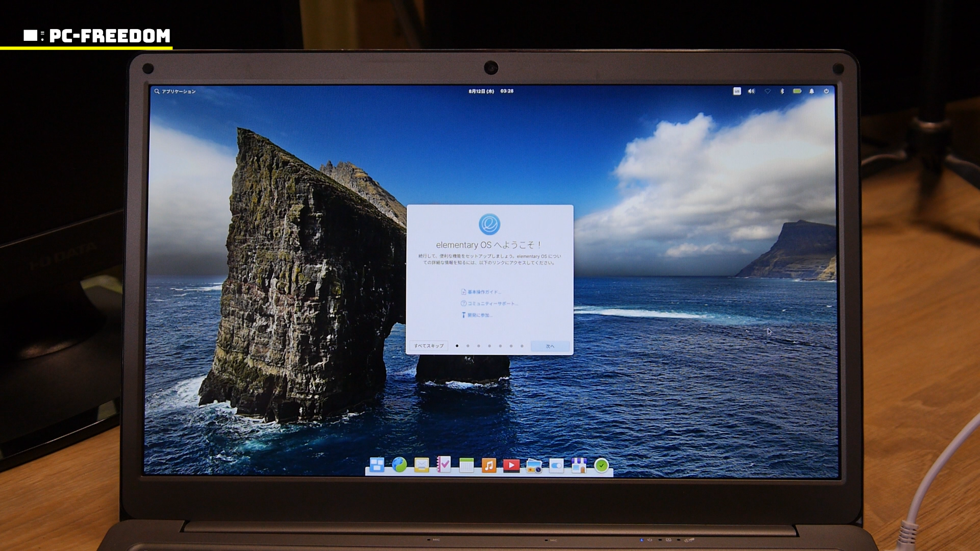This screenshot has width=980, height=551.
Task: Open the Bluetooth indicator in panel
Action: click(x=782, y=91)
